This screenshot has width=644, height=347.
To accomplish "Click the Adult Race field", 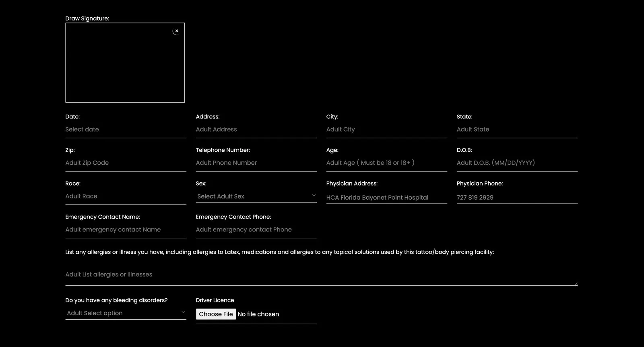I will pyautogui.click(x=126, y=196).
